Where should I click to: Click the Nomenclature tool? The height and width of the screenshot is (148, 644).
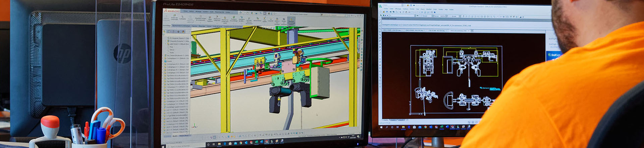[258, 19]
